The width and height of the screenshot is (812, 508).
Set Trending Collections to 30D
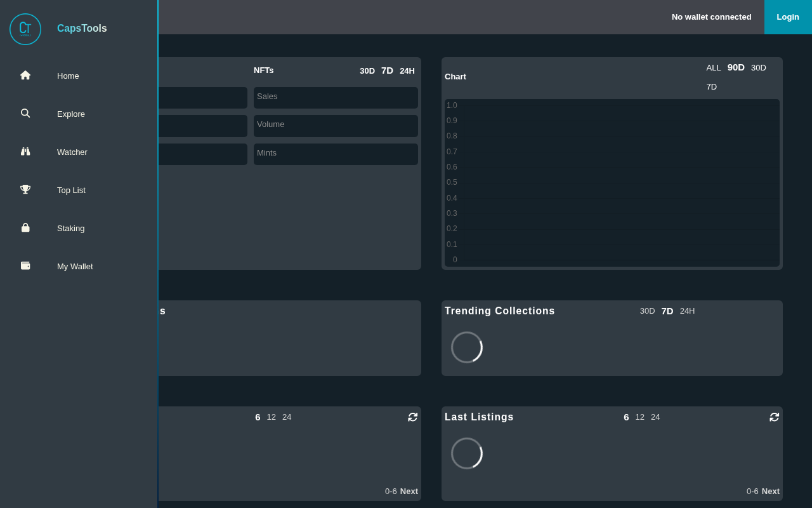647,311
